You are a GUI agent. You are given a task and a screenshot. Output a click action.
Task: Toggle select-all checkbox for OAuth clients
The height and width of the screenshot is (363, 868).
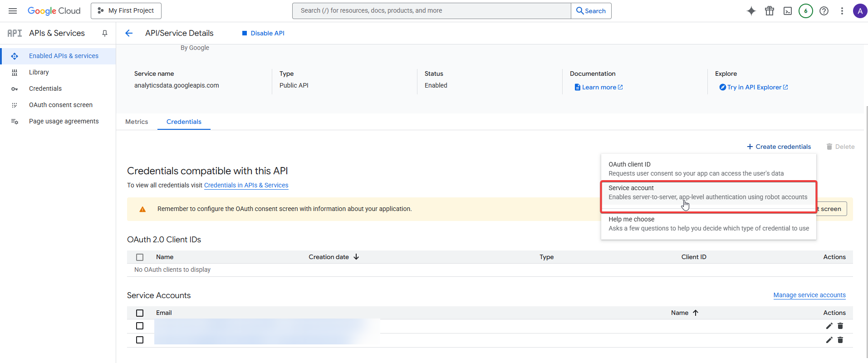[140, 257]
